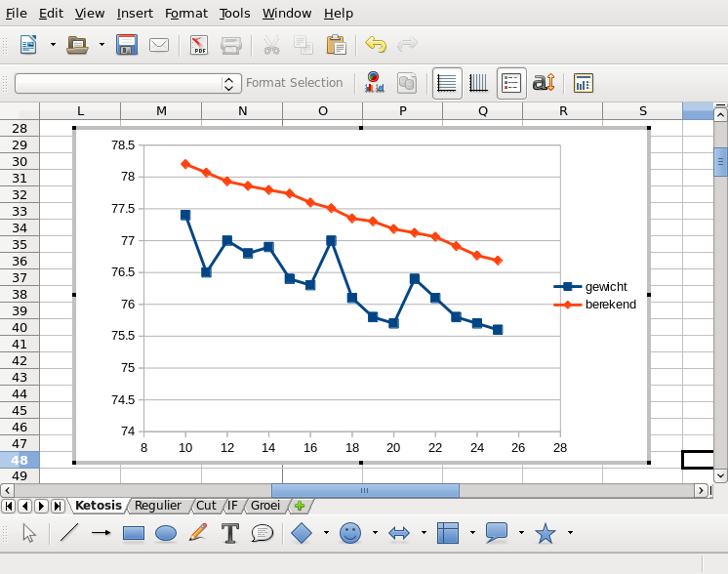Toggle the chart legend on/off
Screen dimensions: 728x574
click(511, 83)
